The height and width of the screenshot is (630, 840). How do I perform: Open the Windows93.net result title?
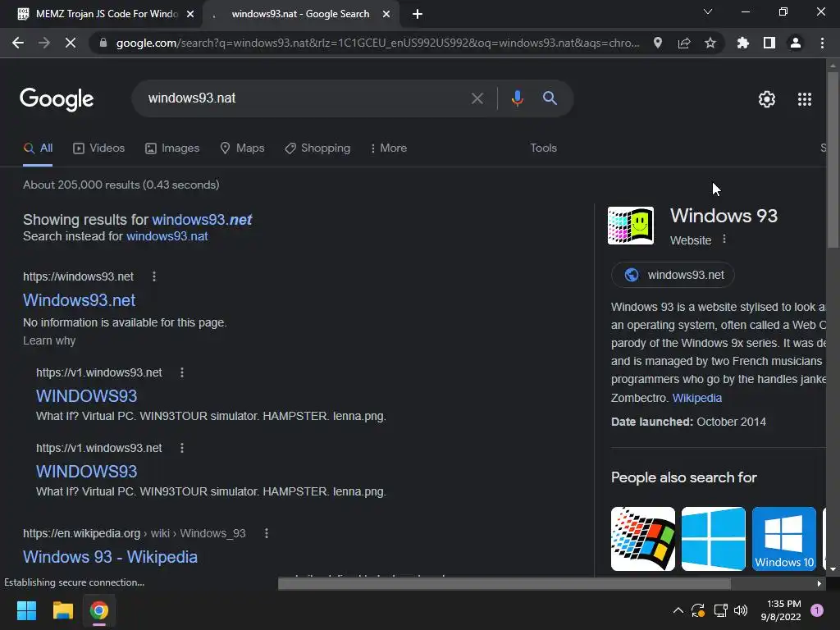[x=80, y=300]
